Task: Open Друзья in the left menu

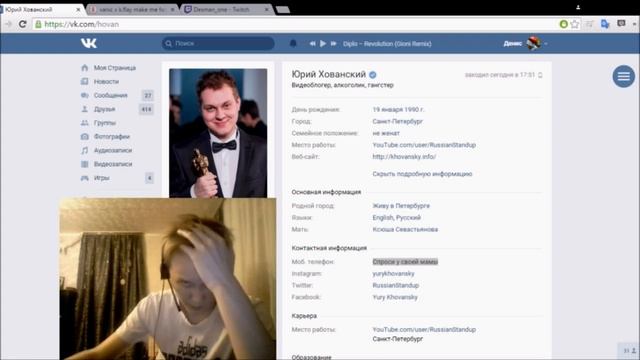Action: tap(104, 109)
